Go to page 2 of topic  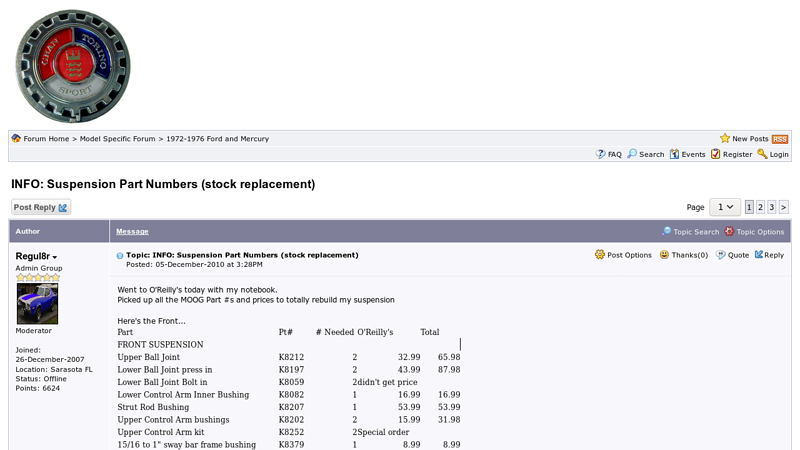(x=760, y=207)
